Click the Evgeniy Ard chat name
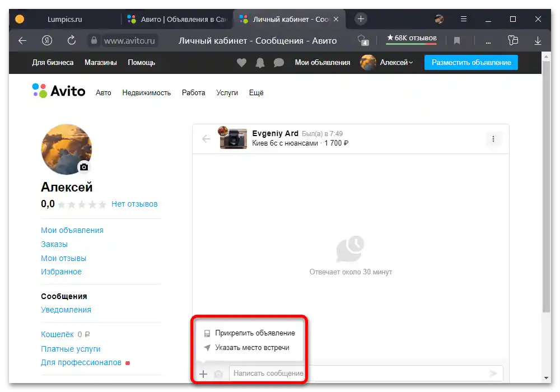 coord(276,133)
